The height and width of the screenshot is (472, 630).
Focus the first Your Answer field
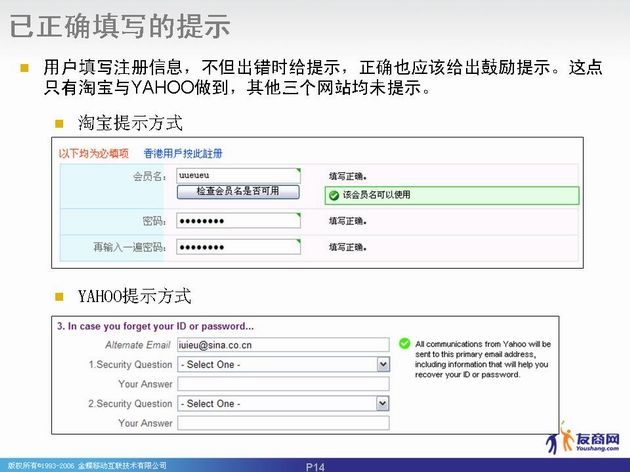tap(283, 384)
